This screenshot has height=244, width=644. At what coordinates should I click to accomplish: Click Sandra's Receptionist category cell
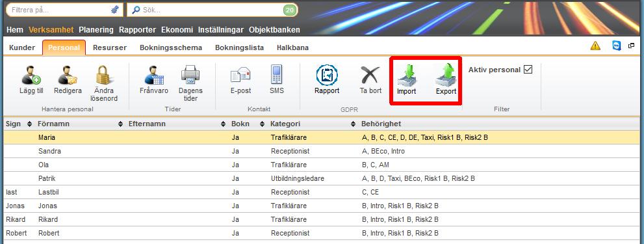click(x=290, y=152)
